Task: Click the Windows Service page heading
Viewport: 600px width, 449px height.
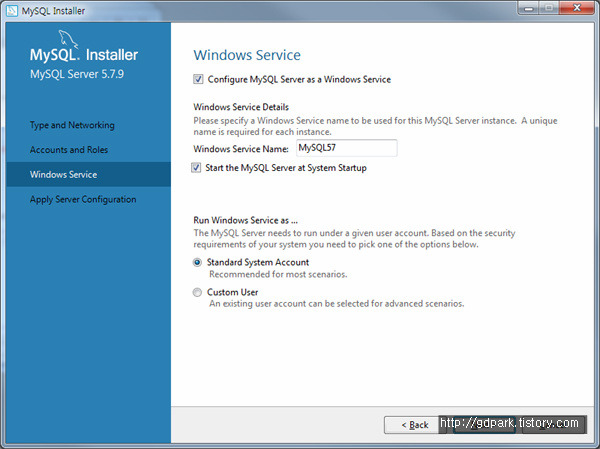Action: 247,55
